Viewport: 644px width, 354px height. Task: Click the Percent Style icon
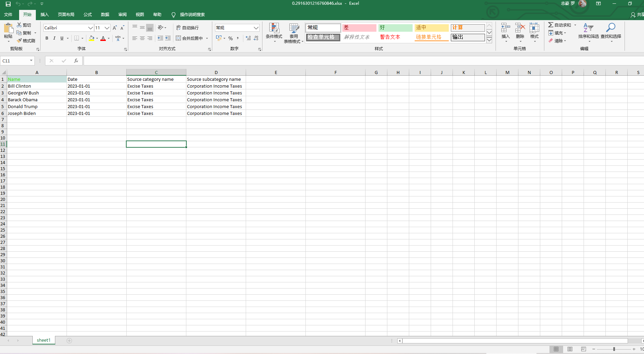[x=231, y=38]
